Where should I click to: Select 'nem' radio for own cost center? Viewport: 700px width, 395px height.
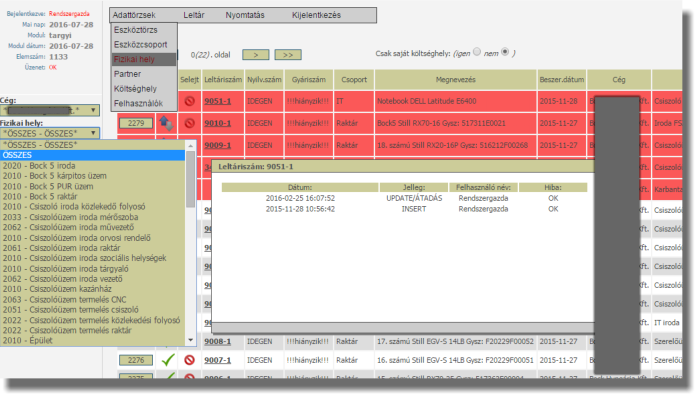505,52
